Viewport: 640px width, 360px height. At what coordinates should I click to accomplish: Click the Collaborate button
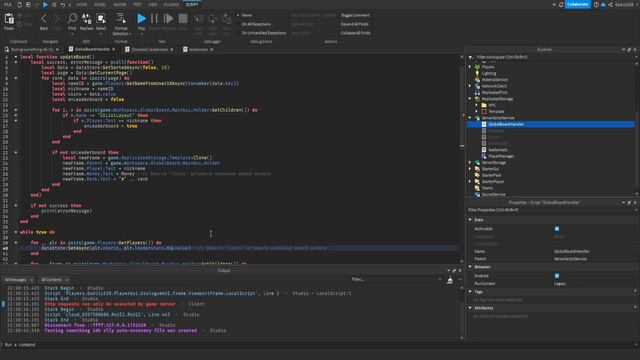click(577, 4)
